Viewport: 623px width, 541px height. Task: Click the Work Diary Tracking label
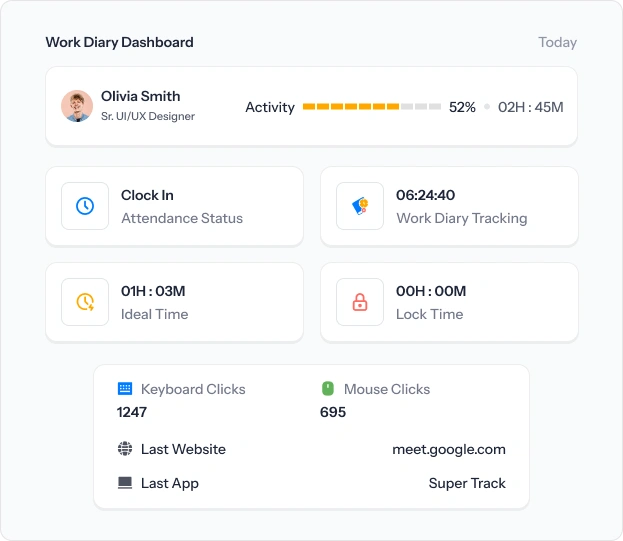point(462,218)
